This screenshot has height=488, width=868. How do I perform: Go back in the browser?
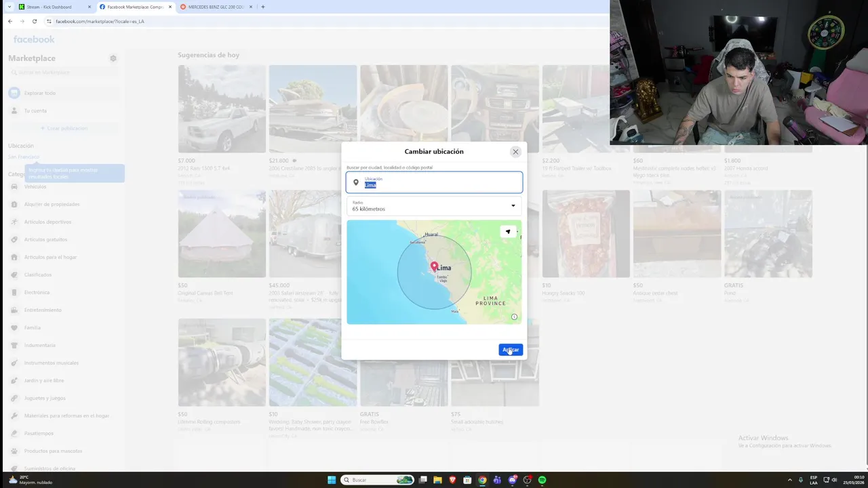[10, 21]
